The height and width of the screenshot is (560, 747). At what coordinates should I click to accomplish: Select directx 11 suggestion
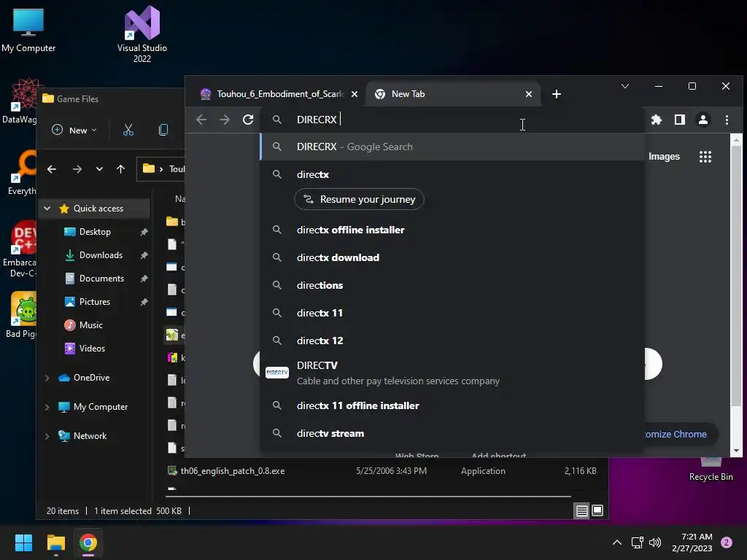click(x=452, y=313)
